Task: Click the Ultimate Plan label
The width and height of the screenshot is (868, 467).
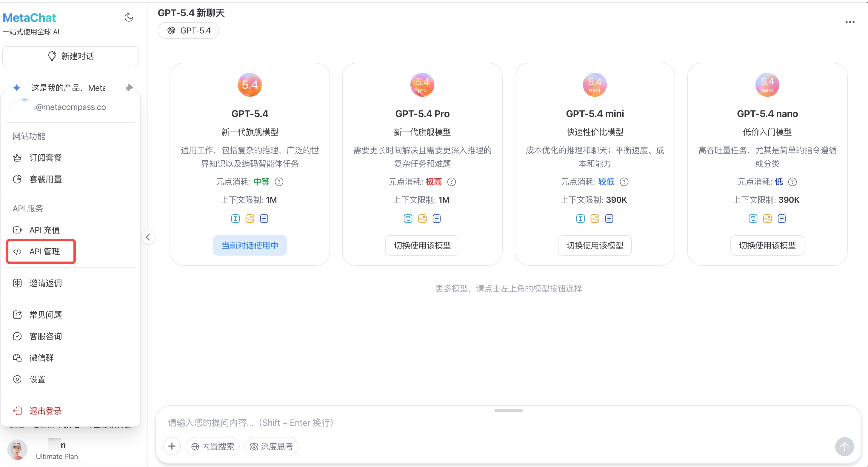Action: 57,457
